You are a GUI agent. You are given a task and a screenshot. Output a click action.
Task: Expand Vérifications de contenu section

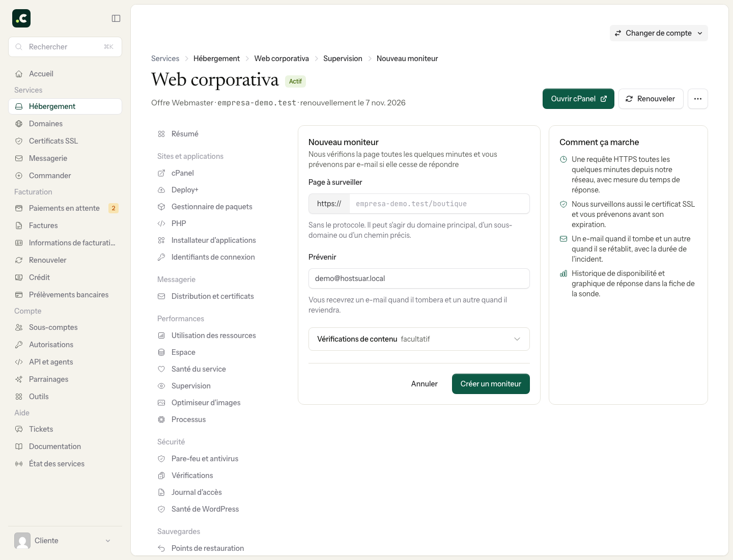419,339
